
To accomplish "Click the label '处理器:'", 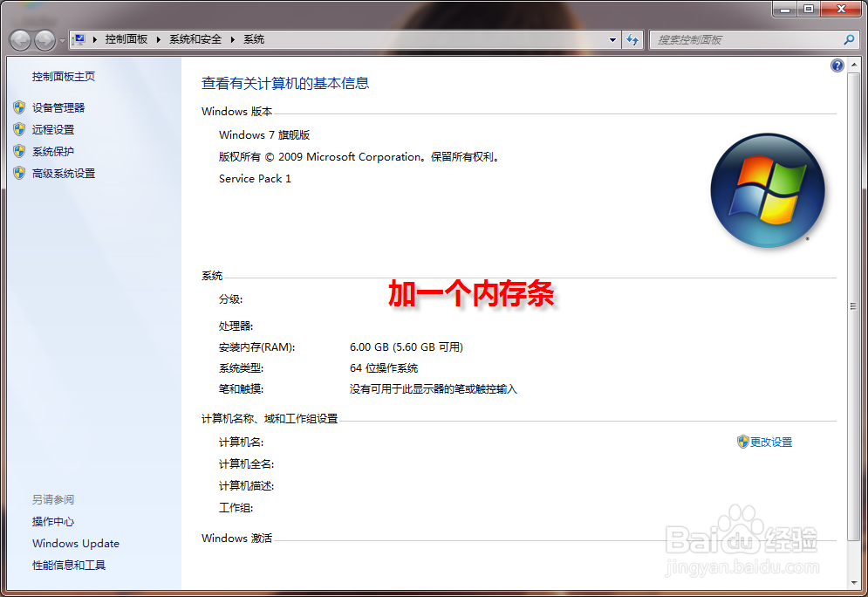I will tap(236, 326).
